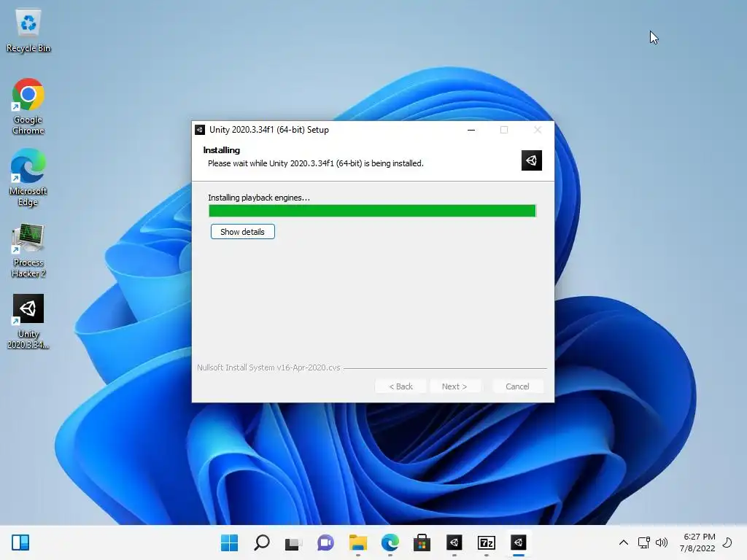
Task: Open the network status tray icon
Action: 644,542
